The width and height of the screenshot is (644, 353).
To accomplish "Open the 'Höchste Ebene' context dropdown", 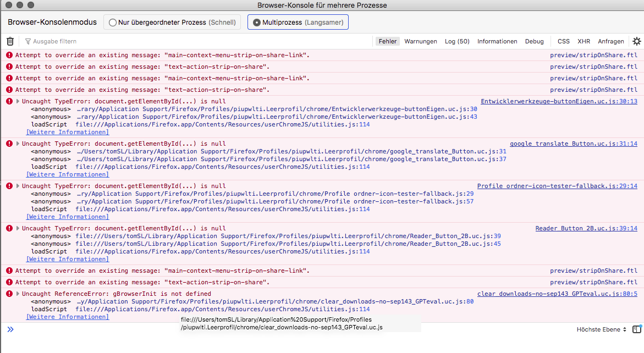I will click(x=601, y=329).
